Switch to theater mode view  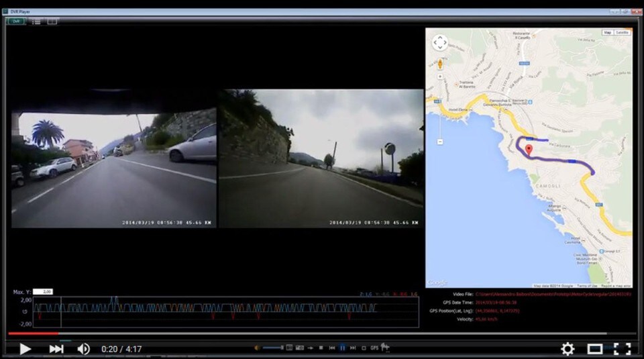[x=595, y=348]
